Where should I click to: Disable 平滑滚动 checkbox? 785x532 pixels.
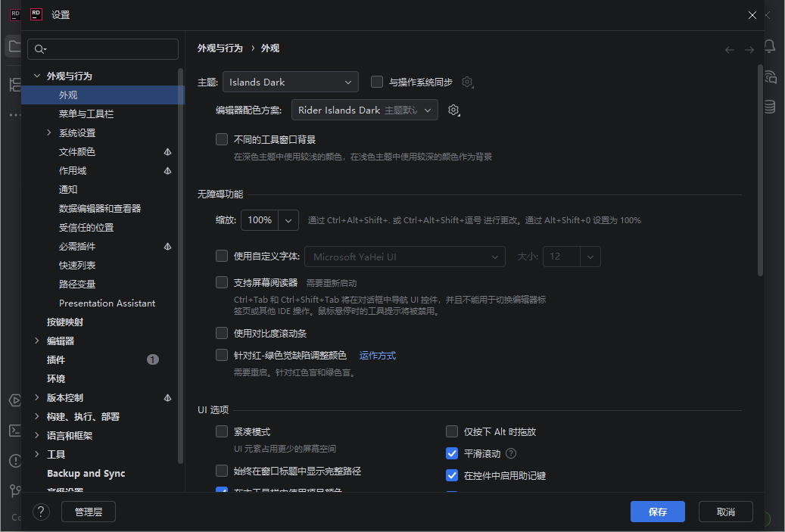pos(452,453)
